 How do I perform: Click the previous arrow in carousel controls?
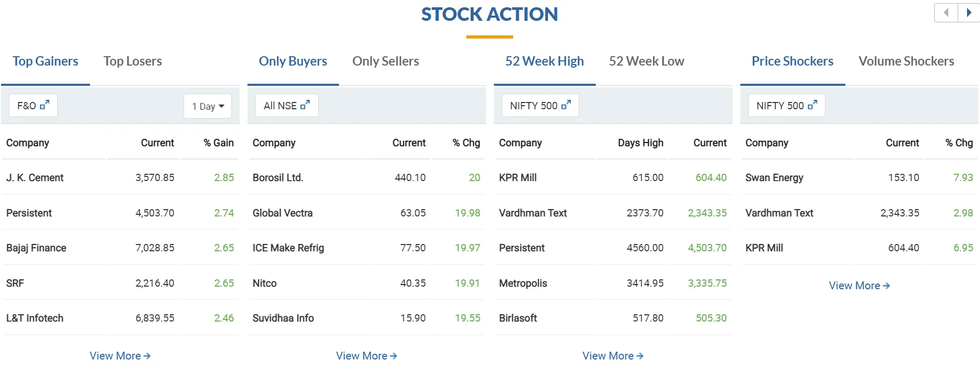tap(946, 12)
